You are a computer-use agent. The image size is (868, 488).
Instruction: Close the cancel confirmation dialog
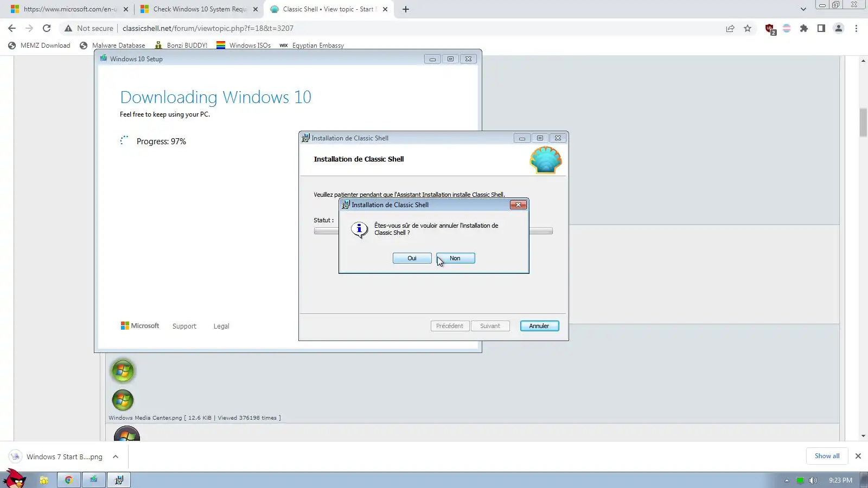click(x=518, y=204)
